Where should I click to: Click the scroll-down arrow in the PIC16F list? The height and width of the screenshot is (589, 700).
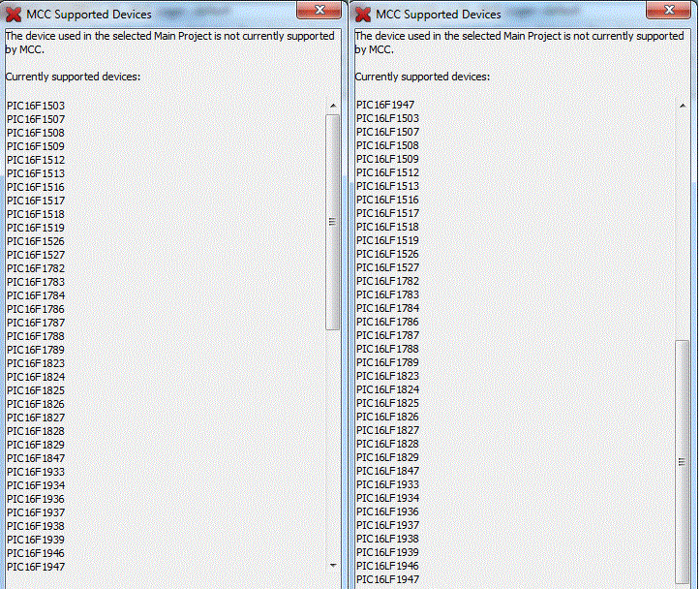(333, 564)
